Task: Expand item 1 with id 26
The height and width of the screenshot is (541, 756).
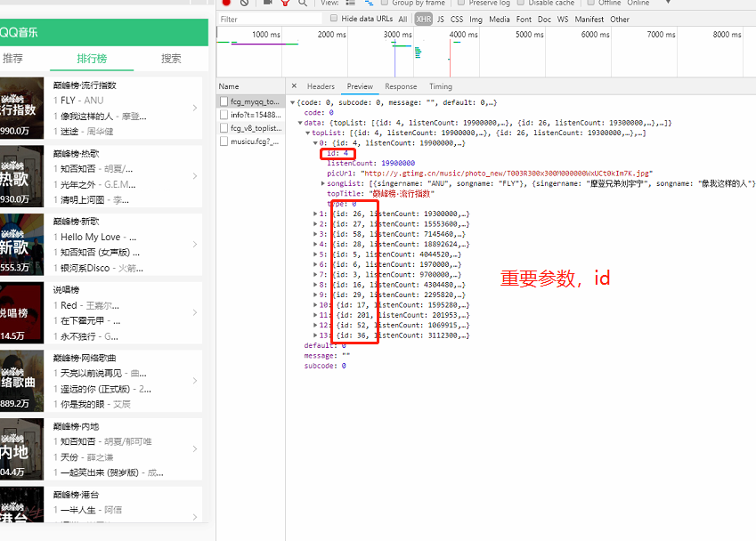Action: pos(315,214)
